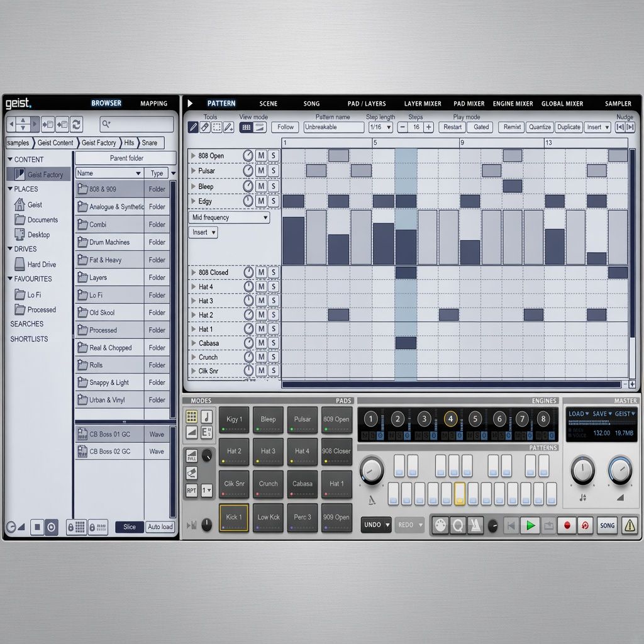Switch to grid view mode
This screenshot has height=644, width=644.
247,127
